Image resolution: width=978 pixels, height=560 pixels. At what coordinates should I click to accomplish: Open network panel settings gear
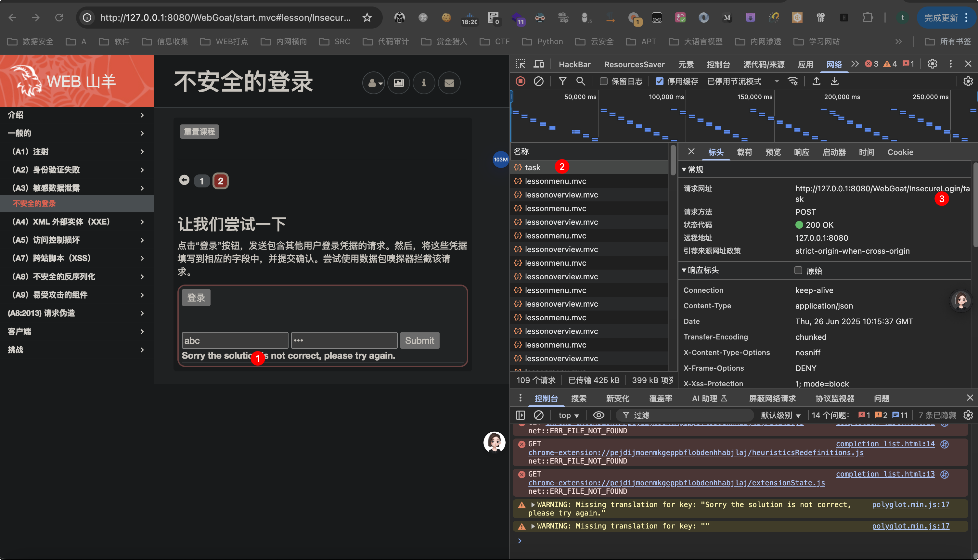point(968,81)
